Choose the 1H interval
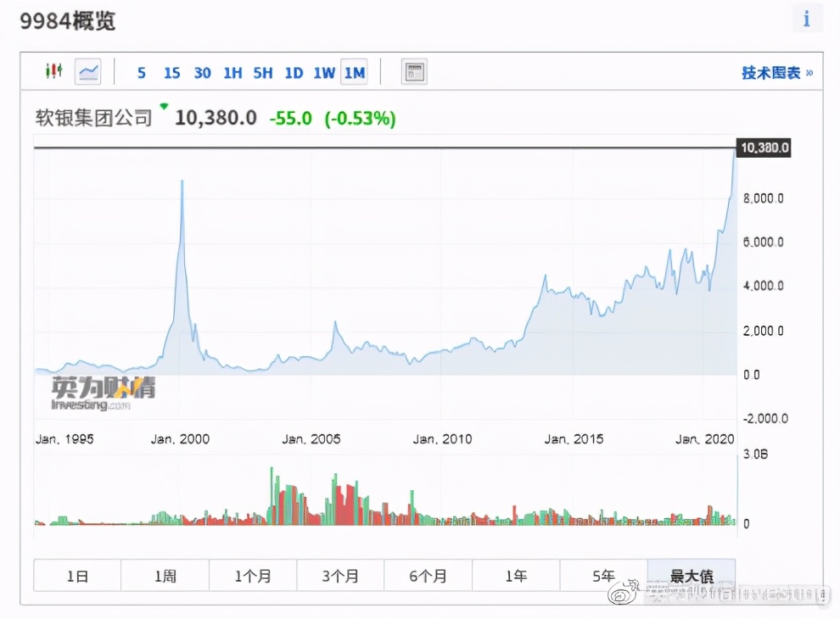 pyautogui.click(x=232, y=73)
